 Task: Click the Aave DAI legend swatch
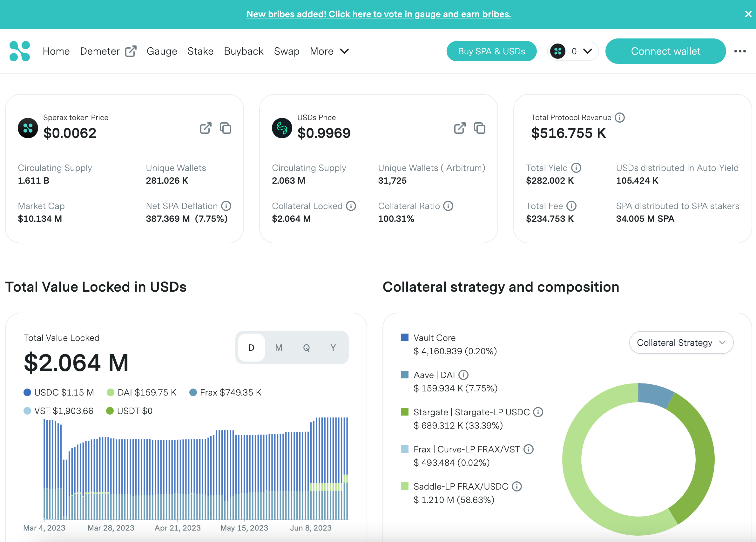(404, 375)
